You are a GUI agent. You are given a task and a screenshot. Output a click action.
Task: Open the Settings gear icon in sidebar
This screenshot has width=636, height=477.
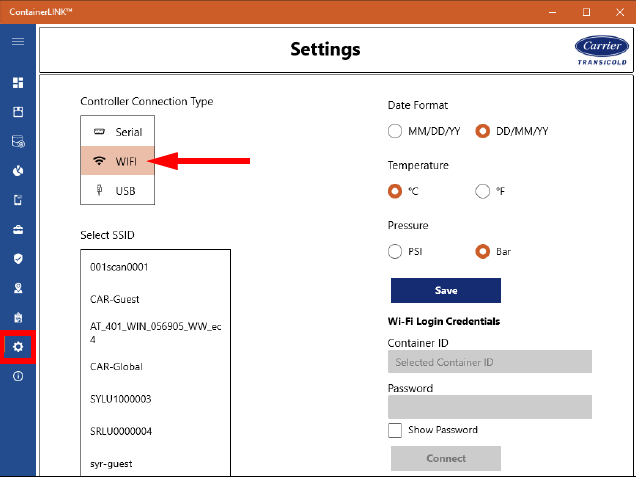[x=18, y=347]
